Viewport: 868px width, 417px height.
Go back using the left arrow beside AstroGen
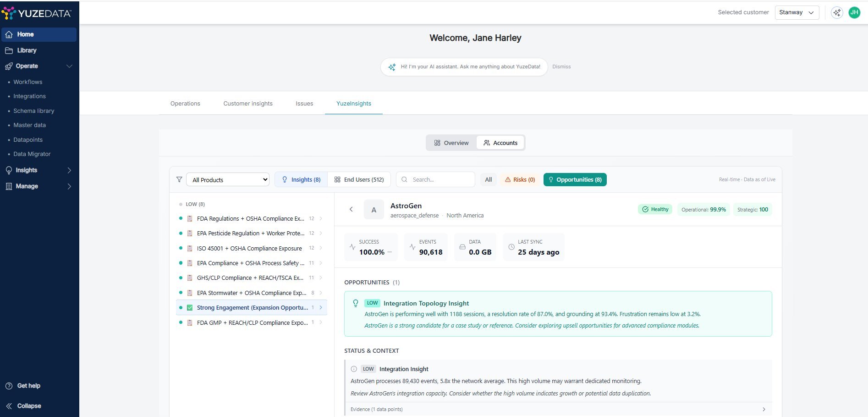click(351, 209)
